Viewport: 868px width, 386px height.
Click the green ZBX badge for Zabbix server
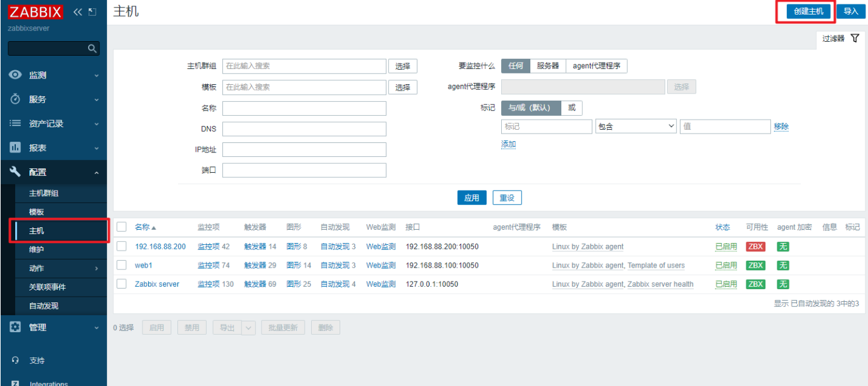tap(755, 284)
